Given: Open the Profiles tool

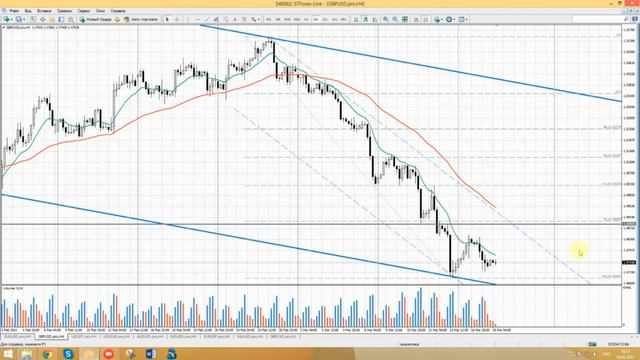Looking at the screenshot, I should click(x=18, y=19).
